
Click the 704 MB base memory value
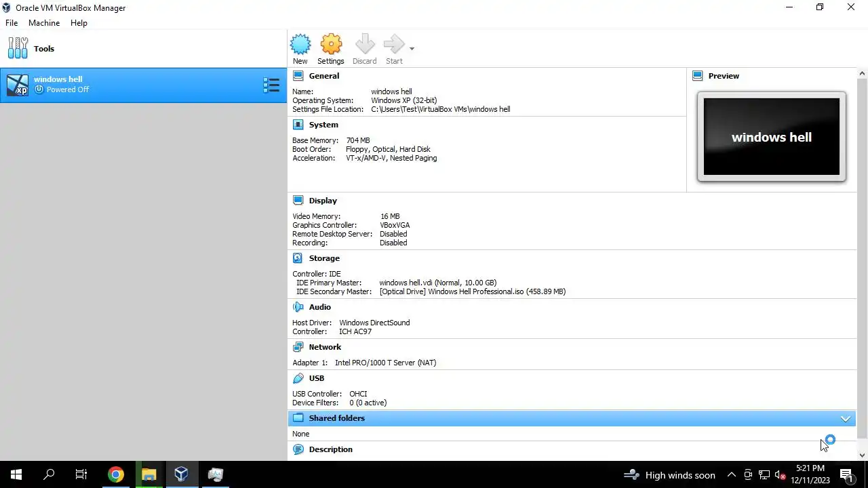pyautogui.click(x=358, y=140)
